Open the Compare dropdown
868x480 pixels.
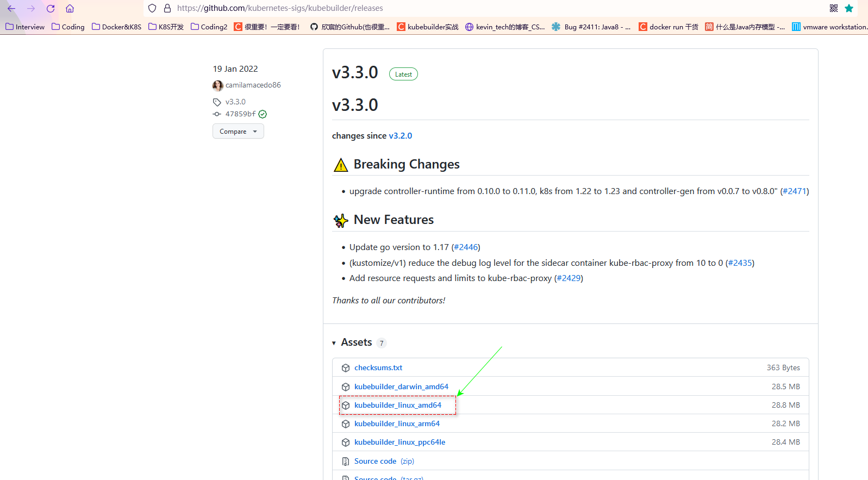[238, 131]
